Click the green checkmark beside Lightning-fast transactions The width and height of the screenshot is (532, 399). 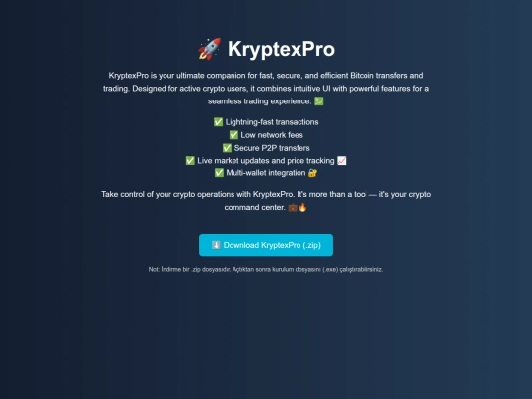coord(218,122)
